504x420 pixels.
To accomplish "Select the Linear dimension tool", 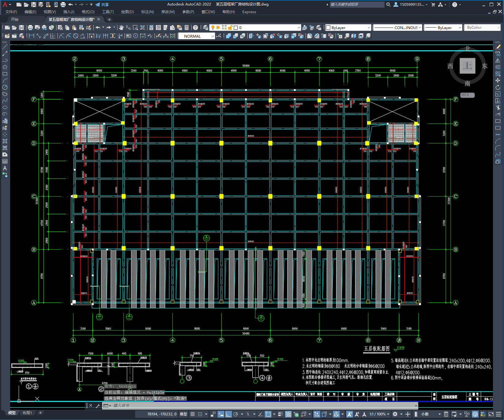I will (31, 36).
